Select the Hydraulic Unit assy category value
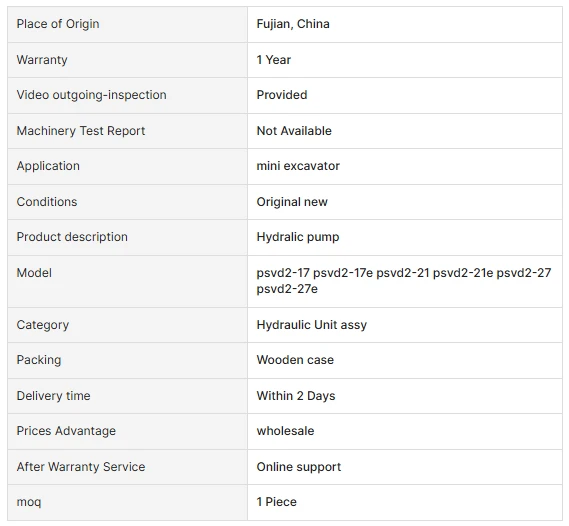This screenshot has width=569, height=526. coord(312,325)
